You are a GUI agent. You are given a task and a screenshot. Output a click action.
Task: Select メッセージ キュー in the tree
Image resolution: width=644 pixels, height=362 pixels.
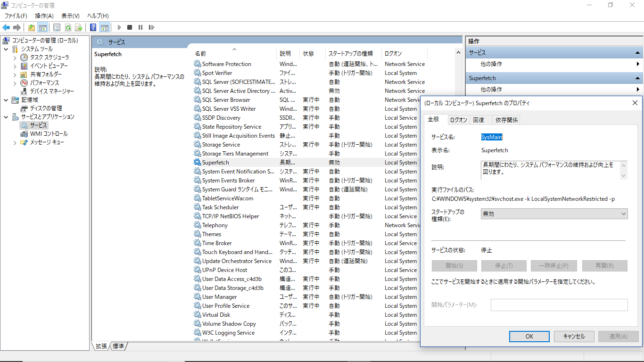click(47, 142)
